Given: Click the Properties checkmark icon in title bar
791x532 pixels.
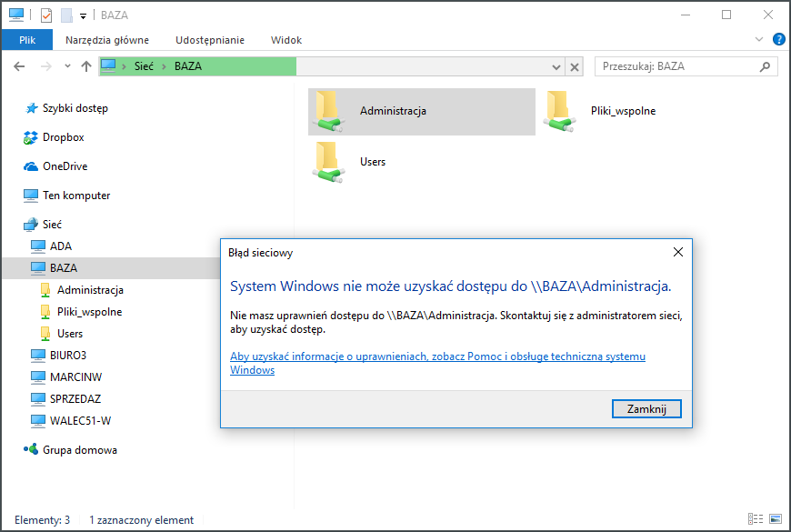Looking at the screenshot, I should (x=46, y=15).
